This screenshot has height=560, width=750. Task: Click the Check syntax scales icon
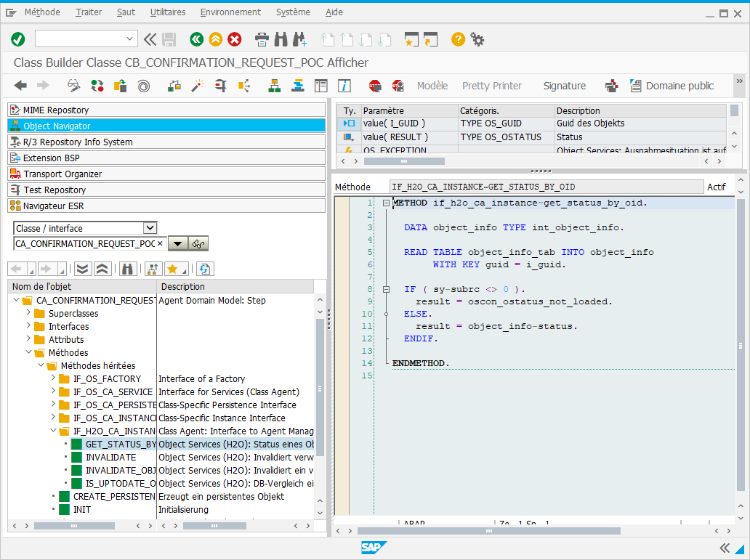(174, 86)
